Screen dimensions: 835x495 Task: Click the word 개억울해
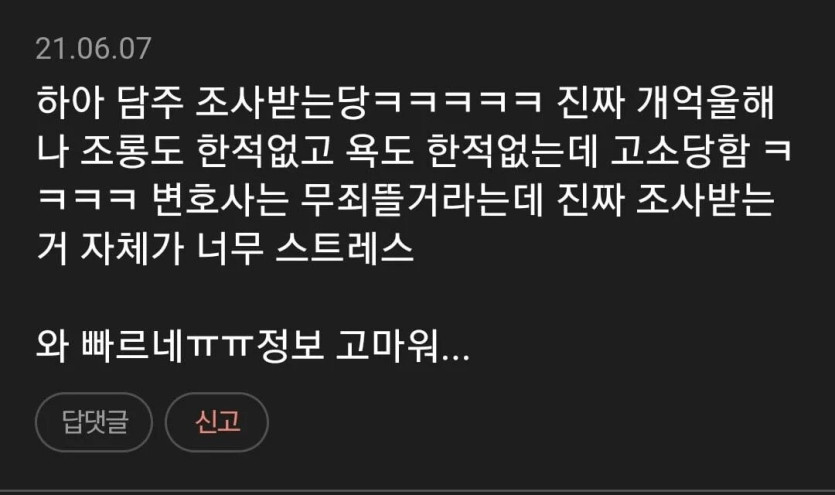pos(705,102)
